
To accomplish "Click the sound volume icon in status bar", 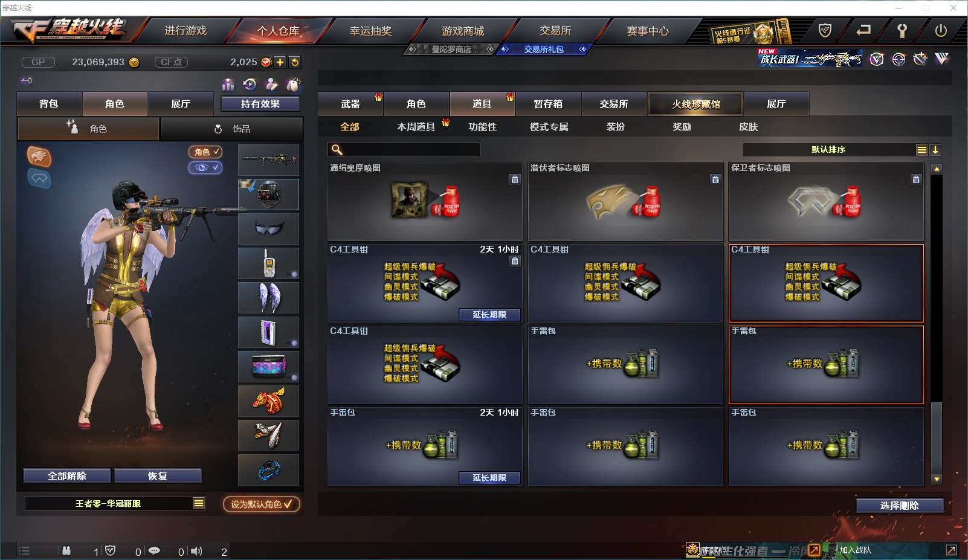I will (196, 551).
